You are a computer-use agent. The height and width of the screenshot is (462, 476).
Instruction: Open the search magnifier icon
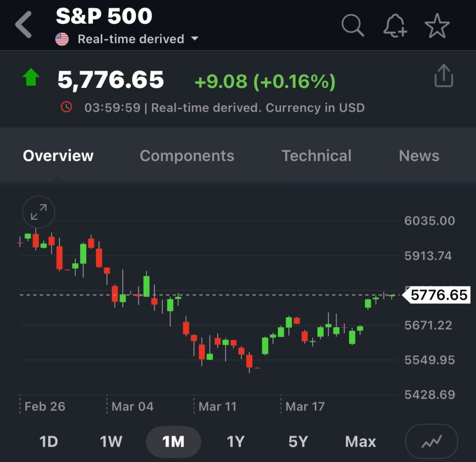tap(353, 25)
